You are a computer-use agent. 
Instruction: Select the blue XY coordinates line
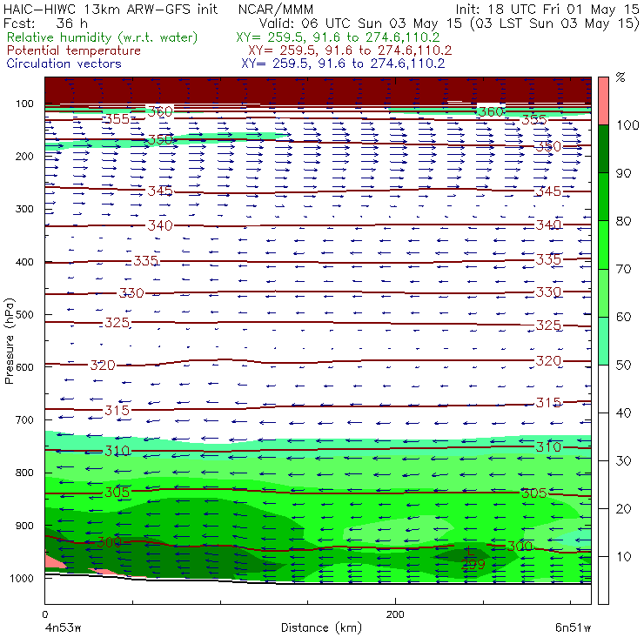pos(343,64)
